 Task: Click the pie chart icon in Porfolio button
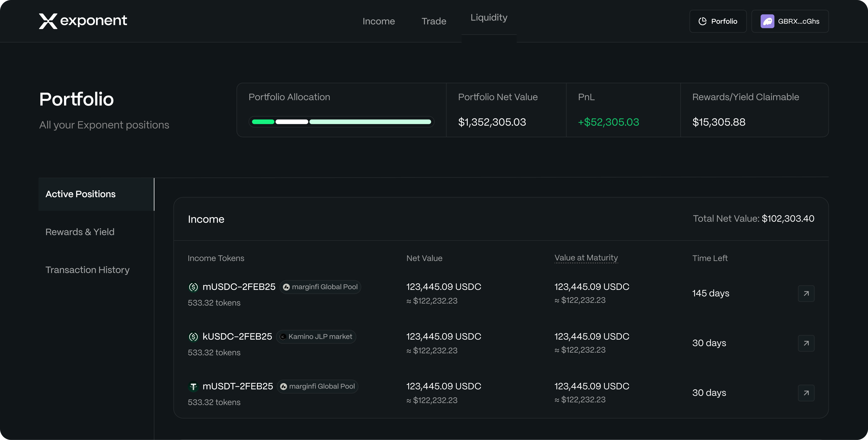(x=703, y=21)
